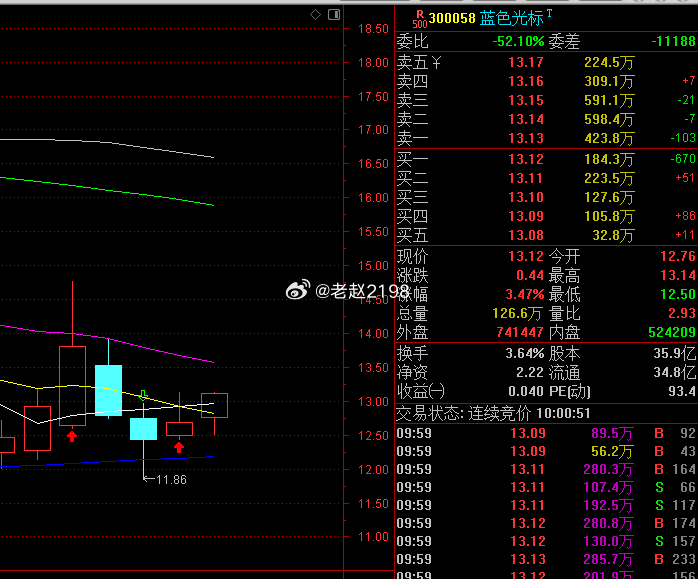Screen dimensions: 698x579
Task: Click the 委差 value -11188
Action: tap(674, 41)
